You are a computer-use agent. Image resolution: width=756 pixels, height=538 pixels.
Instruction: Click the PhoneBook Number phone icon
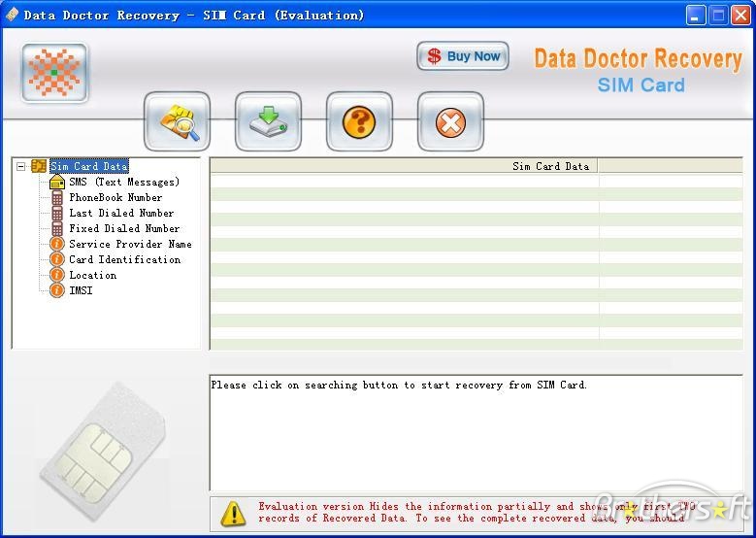click(x=57, y=197)
